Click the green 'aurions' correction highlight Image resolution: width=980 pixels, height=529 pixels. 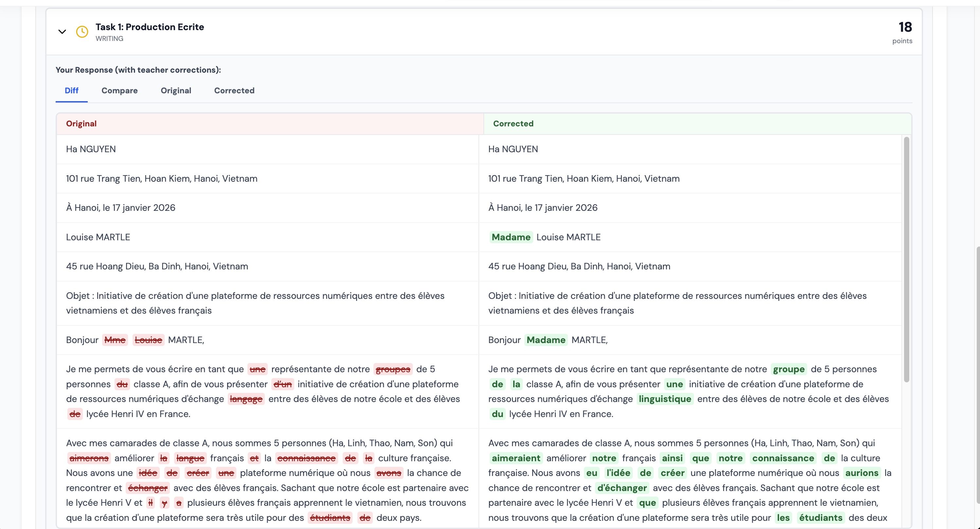(862, 473)
